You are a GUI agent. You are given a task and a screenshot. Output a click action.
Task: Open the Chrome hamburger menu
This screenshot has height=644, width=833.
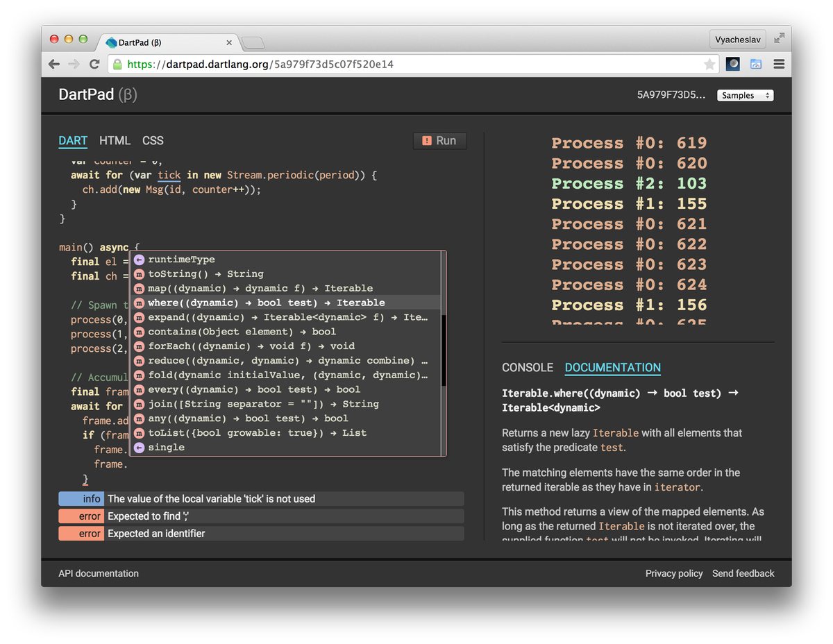779,64
